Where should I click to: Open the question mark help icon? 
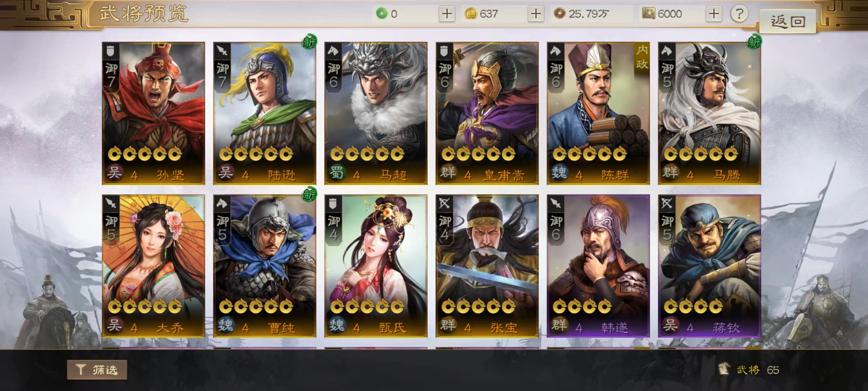tap(739, 14)
